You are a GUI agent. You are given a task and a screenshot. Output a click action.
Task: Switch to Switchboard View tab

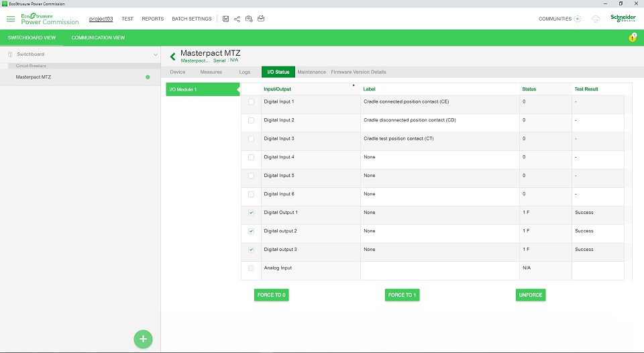pos(32,38)
